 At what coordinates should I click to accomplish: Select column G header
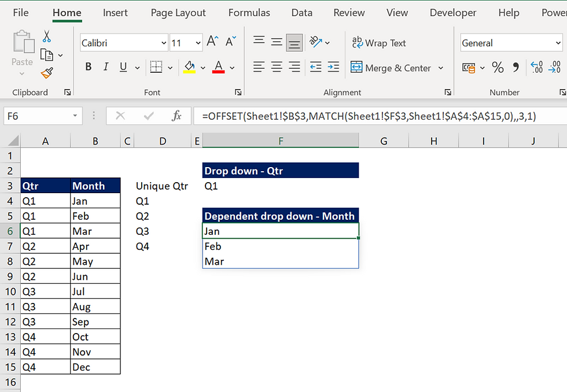[384, 141]
